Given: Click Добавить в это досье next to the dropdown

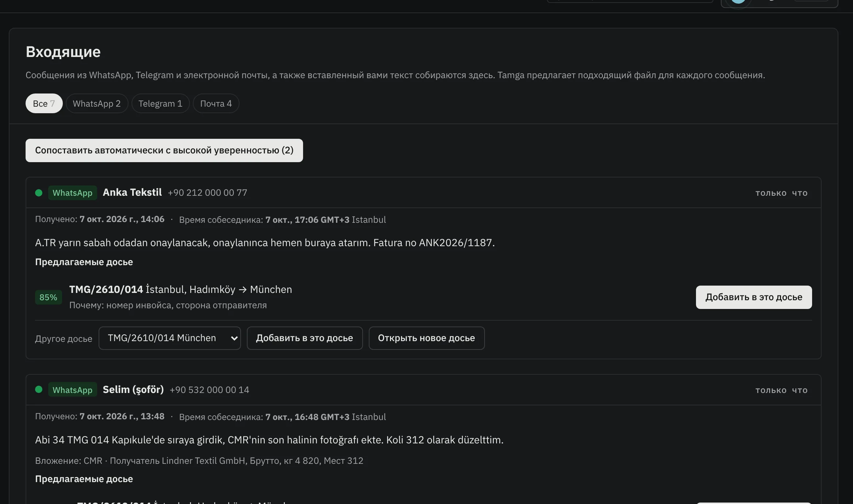Looking at the screenshot, I should coord(305,338).
